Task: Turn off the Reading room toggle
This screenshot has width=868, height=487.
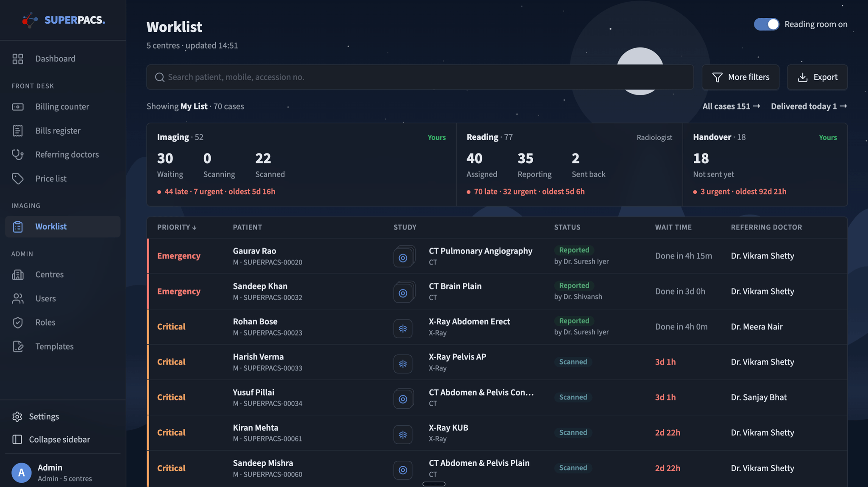Action: pyautogui.click(x=766, y=24)
